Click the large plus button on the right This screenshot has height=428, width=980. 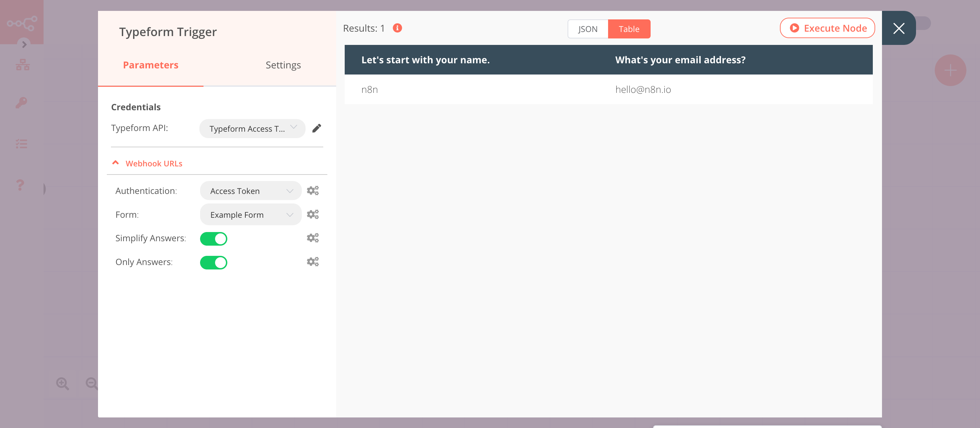click(950, 70)
